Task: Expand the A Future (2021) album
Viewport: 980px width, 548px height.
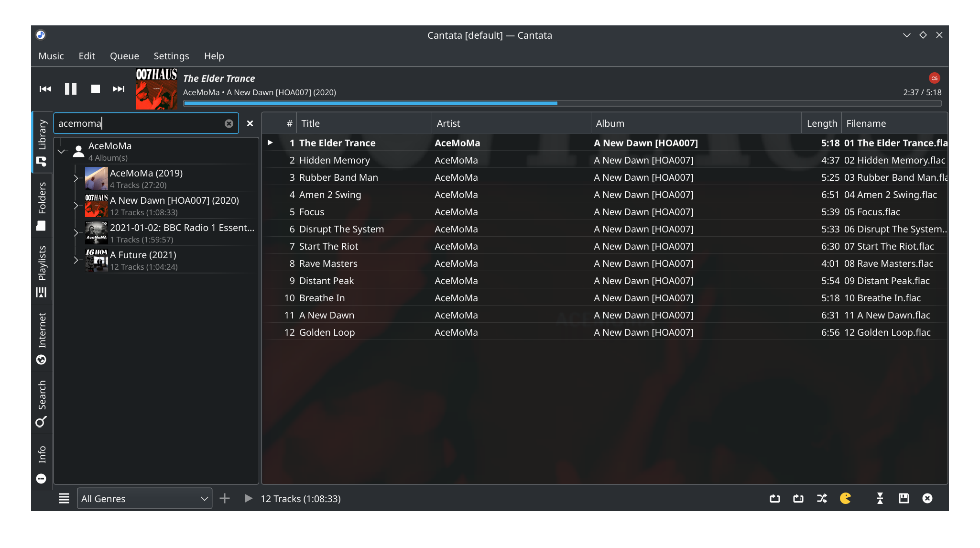Action: 76,260
